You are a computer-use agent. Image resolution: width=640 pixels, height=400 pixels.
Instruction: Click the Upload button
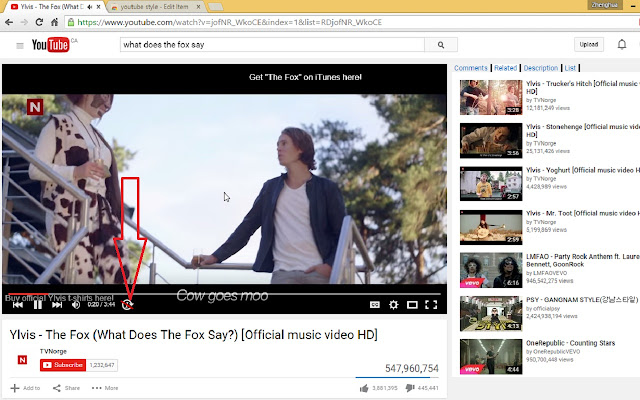tap(589, 44)
